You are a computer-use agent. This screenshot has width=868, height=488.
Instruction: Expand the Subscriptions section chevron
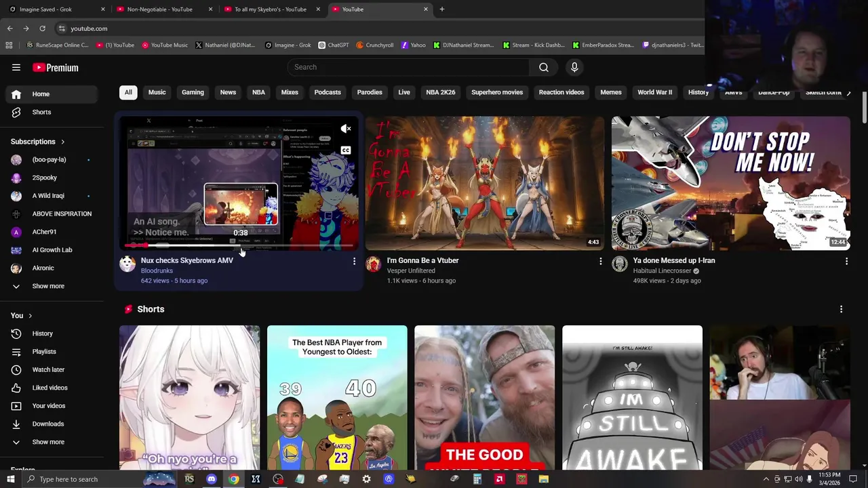pyautogui.click(x=62, y=142)
